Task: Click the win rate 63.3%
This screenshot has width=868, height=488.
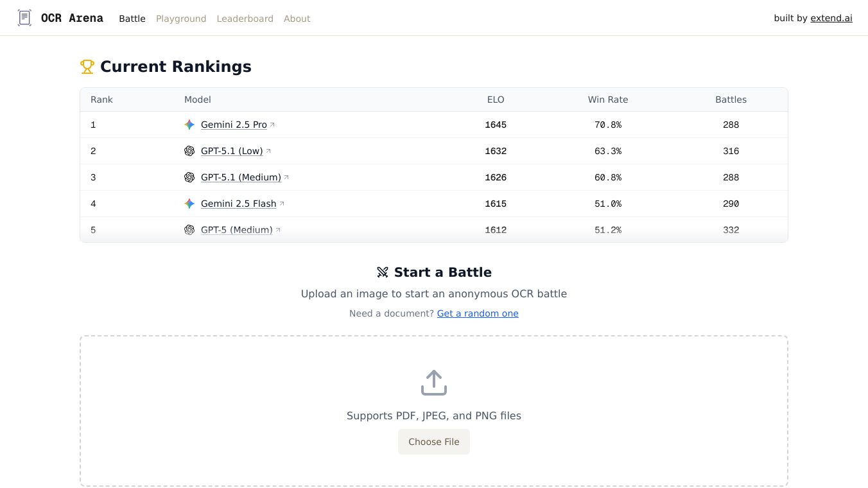Action: pyautogui.click(x=608, y=151)
